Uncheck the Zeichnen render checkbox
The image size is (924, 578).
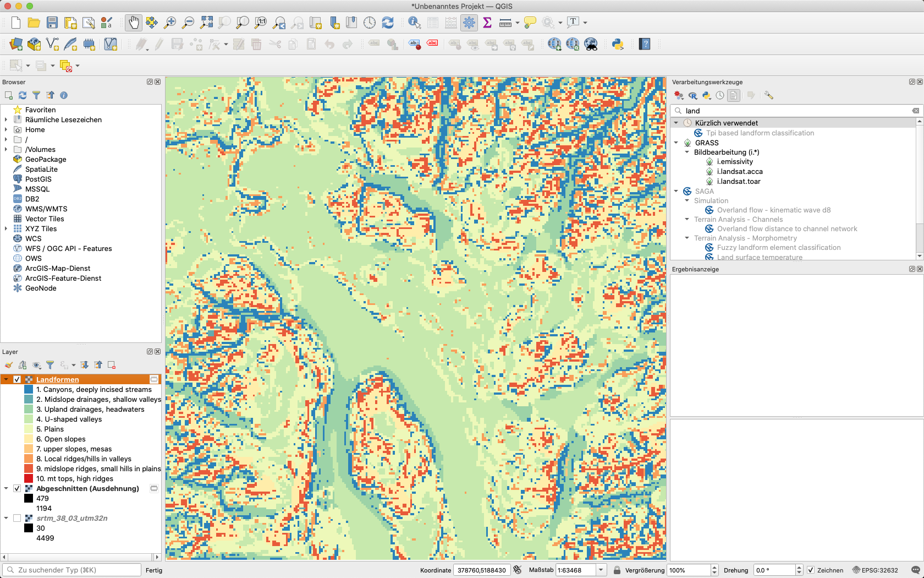(810, 570)
